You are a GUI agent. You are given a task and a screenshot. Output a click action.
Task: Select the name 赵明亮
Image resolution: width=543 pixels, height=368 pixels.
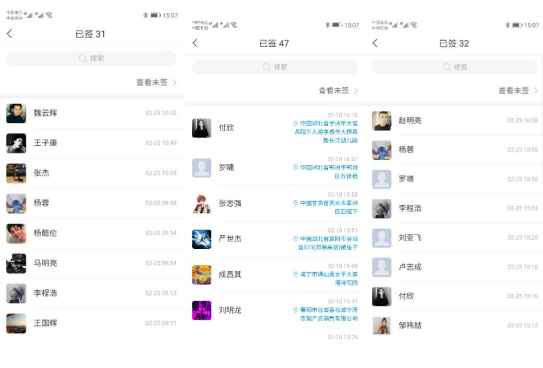pyautogui.click(x=410, y=120)
